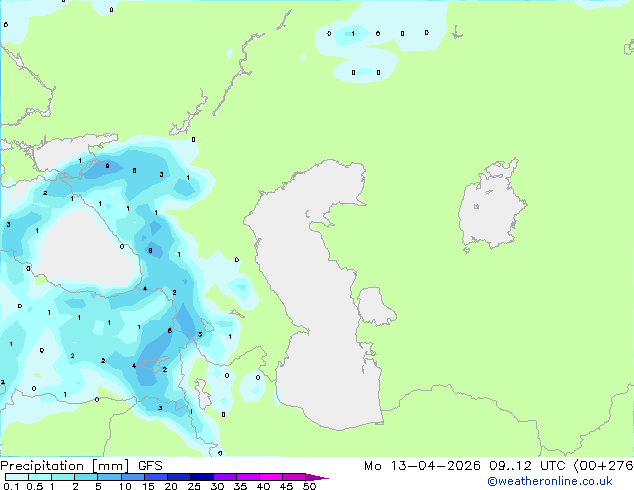Click the "(00+276" forecast offset text
Image resolution: width=634 pixels, height=490 pixels.
[x=603, y=466]
